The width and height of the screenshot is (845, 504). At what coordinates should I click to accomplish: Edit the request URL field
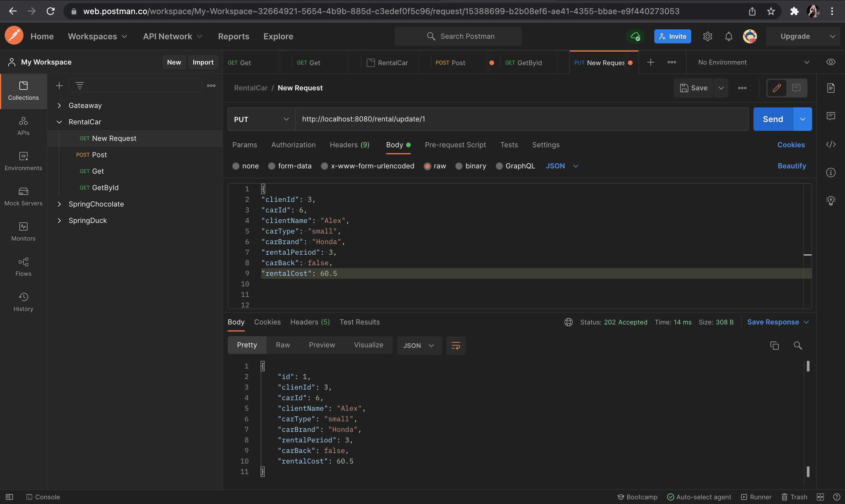(522, 119)
